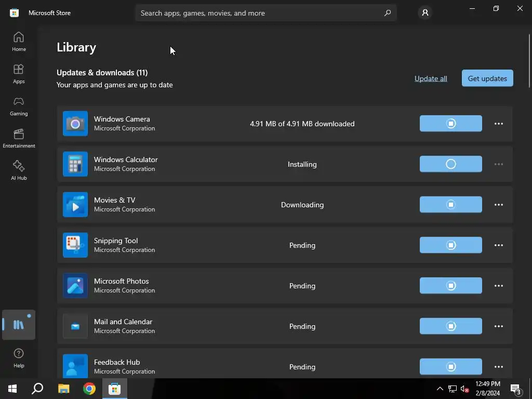Click the Microsoft Store taskbar icon
532x399 pixels.
pyautogui.click(x=115, y=389)
